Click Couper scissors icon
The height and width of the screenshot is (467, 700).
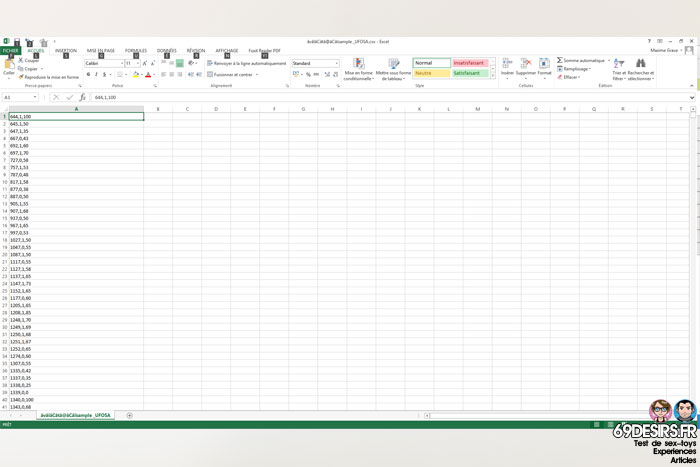[21, 60]
